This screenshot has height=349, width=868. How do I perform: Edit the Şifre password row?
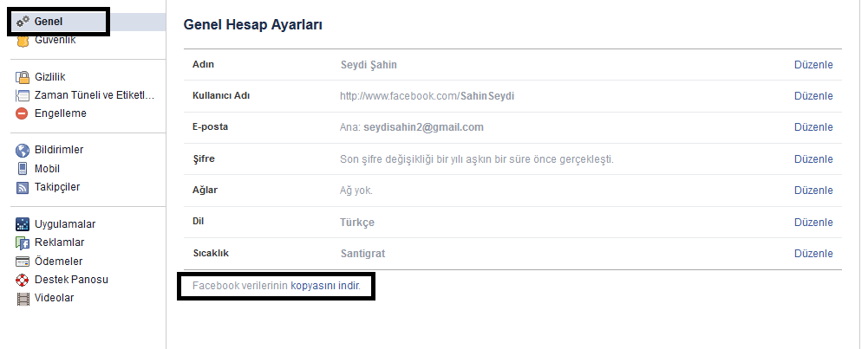(x=813, y=158)
